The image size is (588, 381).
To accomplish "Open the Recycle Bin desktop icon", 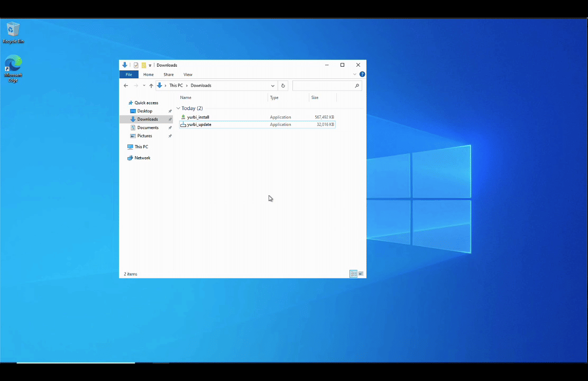I will click(13, 31).
